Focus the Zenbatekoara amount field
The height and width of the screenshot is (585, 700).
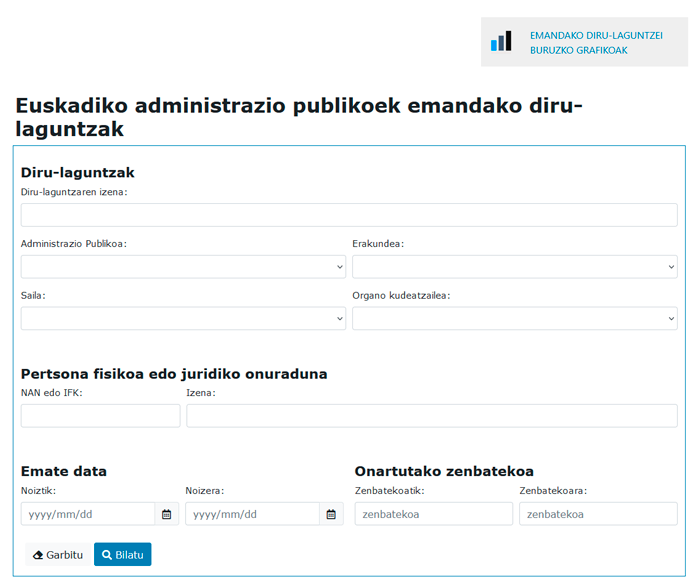[598, 514]
